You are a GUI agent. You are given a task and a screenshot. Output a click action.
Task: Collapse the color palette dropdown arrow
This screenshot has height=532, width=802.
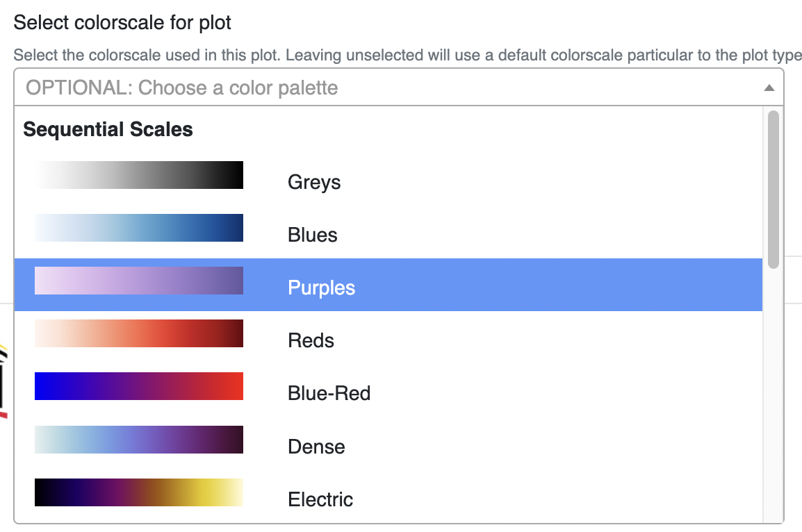[769, 88]
